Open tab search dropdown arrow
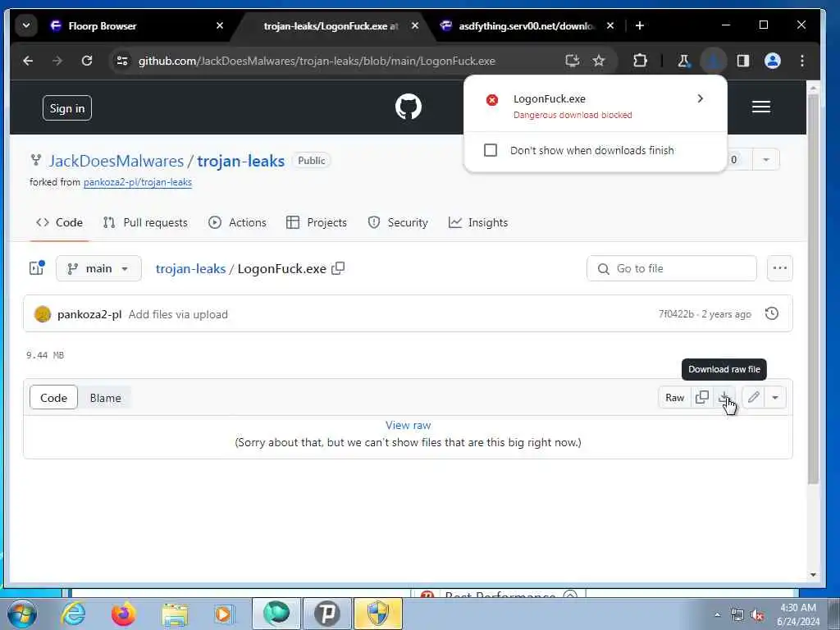The image size is (840, 630). (25, 25)
